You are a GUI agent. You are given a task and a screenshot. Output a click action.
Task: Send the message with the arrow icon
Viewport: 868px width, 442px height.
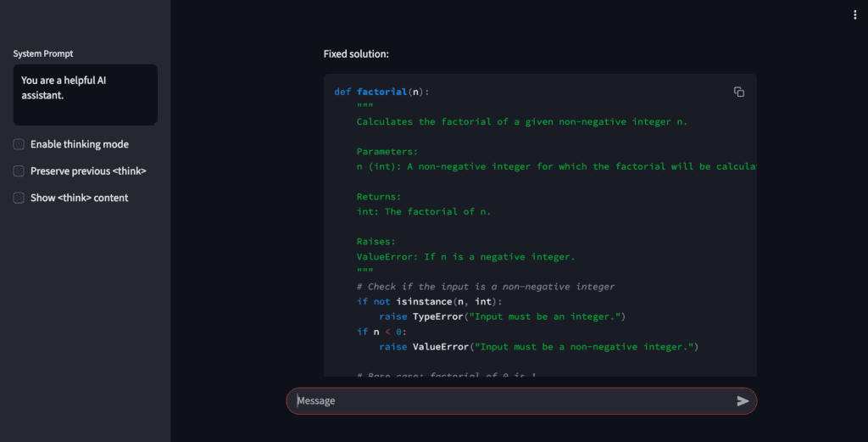pos(743,400)
